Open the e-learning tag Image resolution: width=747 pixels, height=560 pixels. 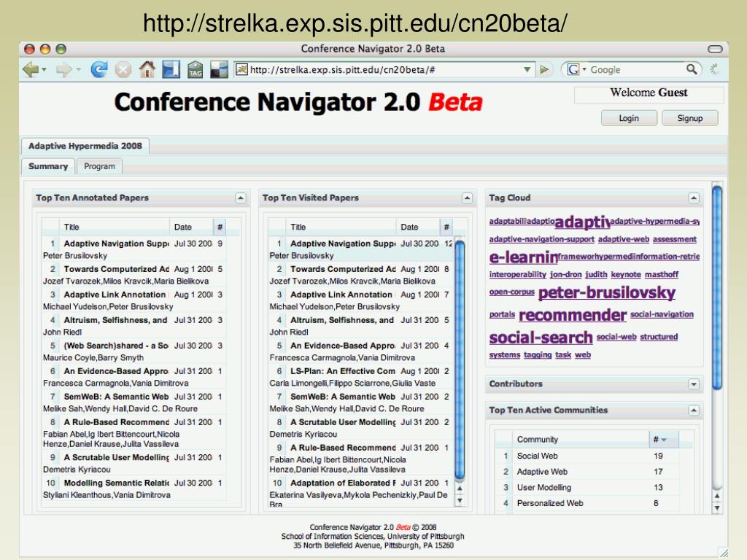tap(523, 257)
